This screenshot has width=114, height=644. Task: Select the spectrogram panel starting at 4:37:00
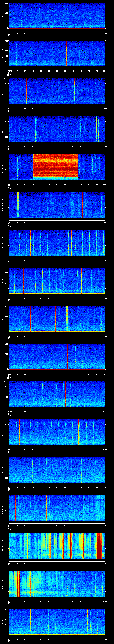tap(57, 243)
